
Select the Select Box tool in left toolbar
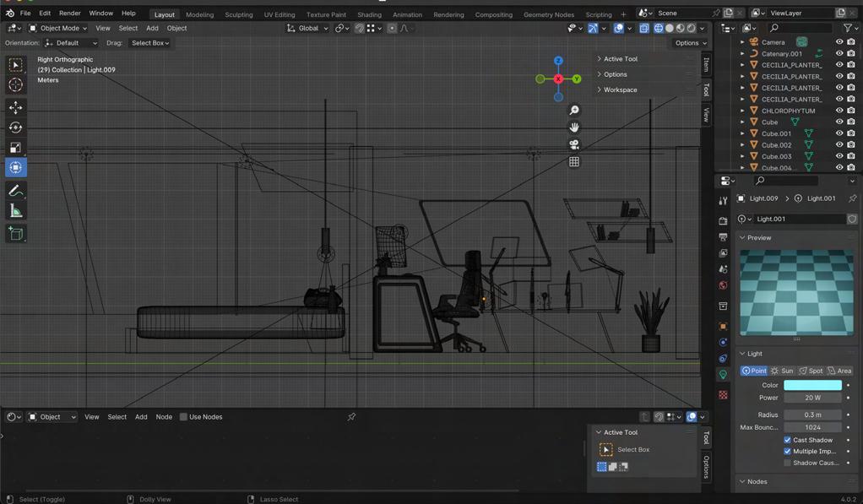pyautogui.click(x=15, y=65)
